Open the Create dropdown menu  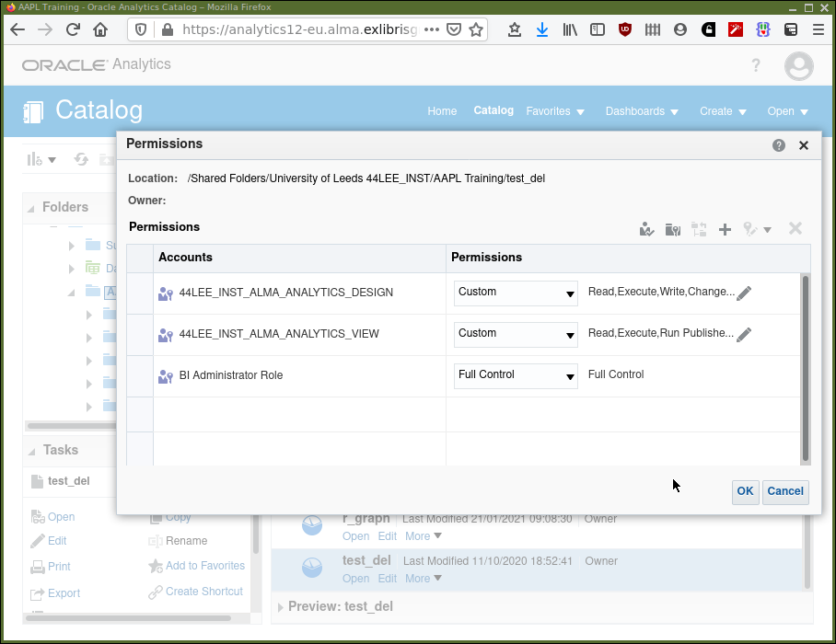(723, 111)
